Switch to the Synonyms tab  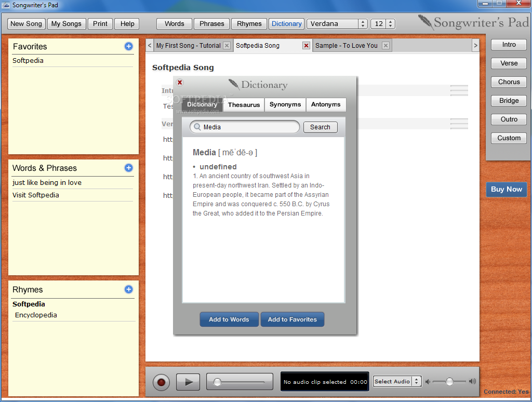coord(285,104)
